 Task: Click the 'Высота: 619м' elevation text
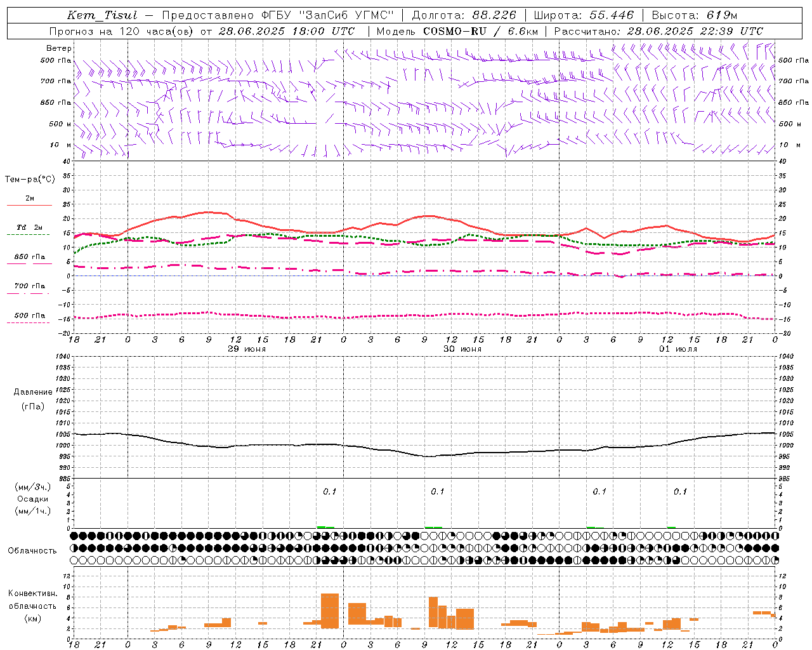(694, 15)
